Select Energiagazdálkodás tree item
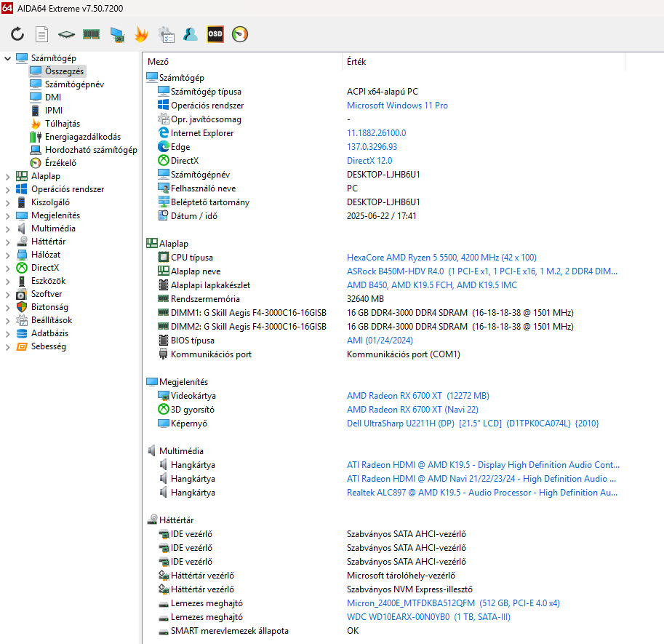Screen dimensions: 664x644 tap(83, 137)
